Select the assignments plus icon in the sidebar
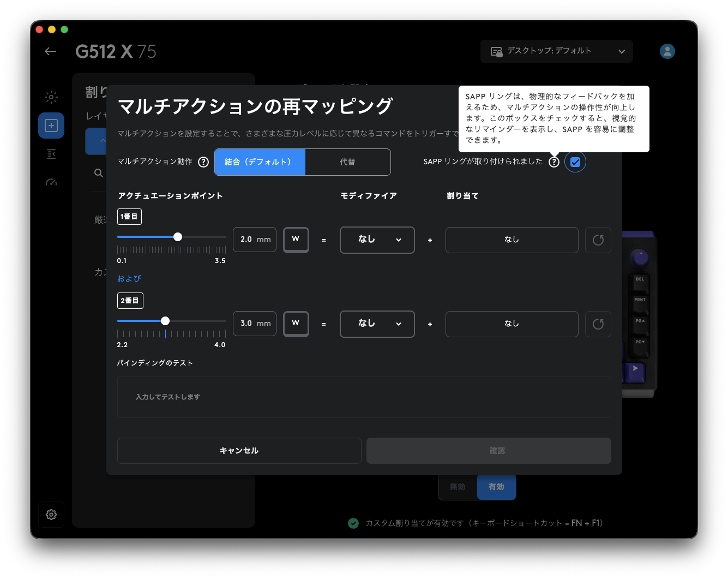 51,126
